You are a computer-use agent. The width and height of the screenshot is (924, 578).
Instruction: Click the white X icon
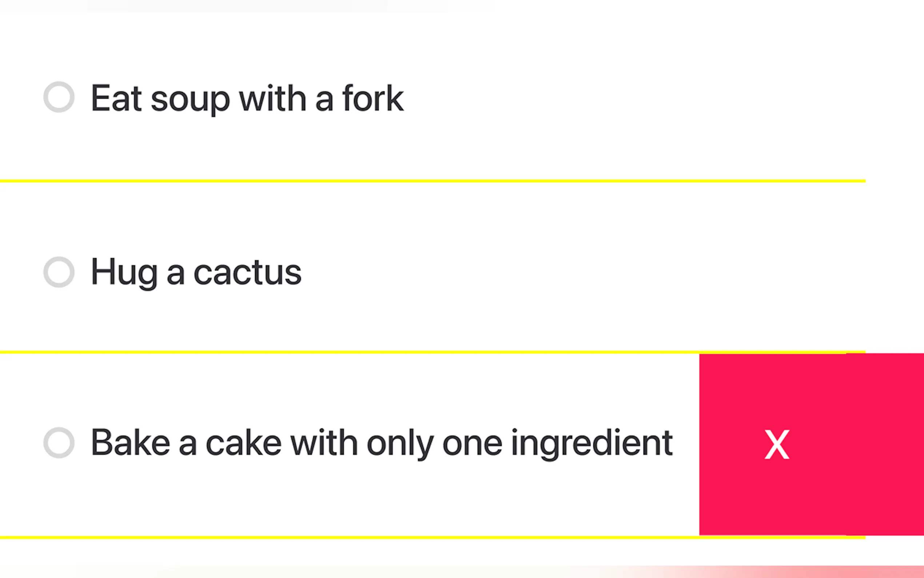tap(777, 444)
